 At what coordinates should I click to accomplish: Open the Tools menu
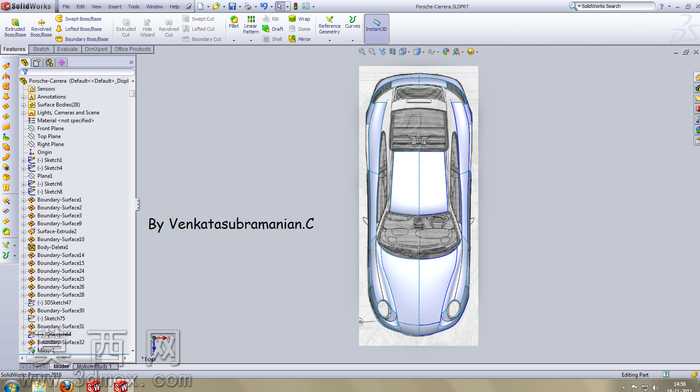tap(133, 6)
